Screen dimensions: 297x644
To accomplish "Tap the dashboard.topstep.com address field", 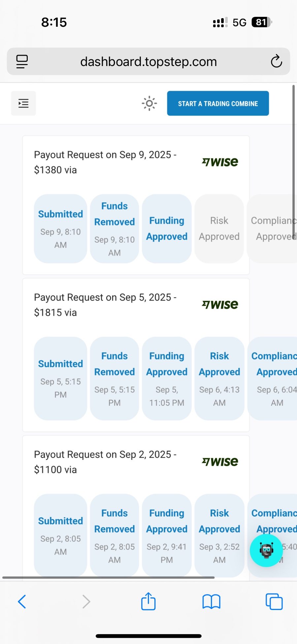I will (x=148, y=61).
